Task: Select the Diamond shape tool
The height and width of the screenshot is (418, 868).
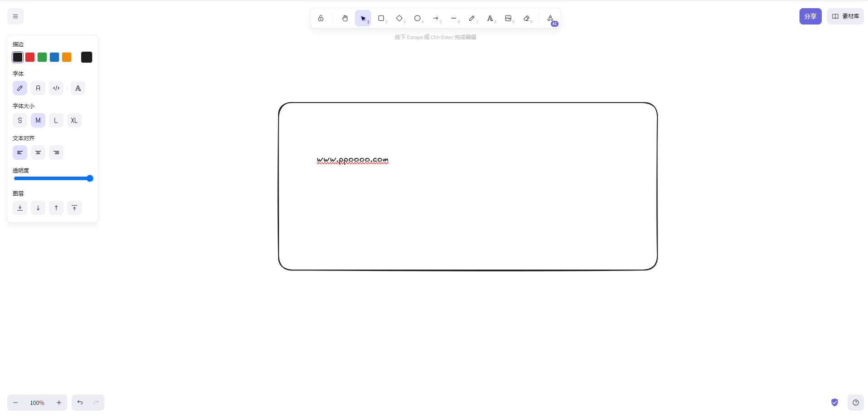Action: (x=399, y=18)
